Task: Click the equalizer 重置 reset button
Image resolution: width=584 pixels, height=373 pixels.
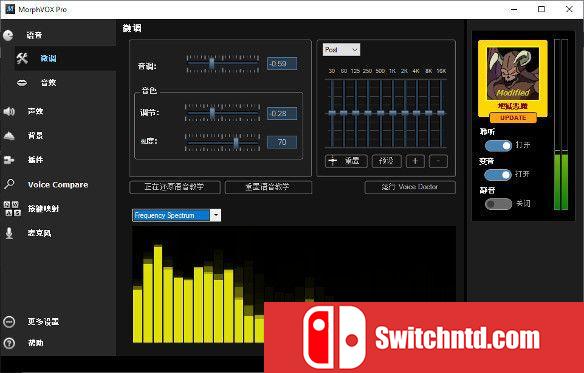Action: click(x=346, y=161)
